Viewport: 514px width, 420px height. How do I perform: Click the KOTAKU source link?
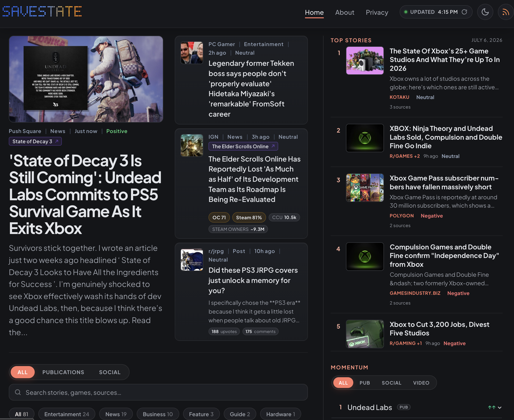[399, 97]
